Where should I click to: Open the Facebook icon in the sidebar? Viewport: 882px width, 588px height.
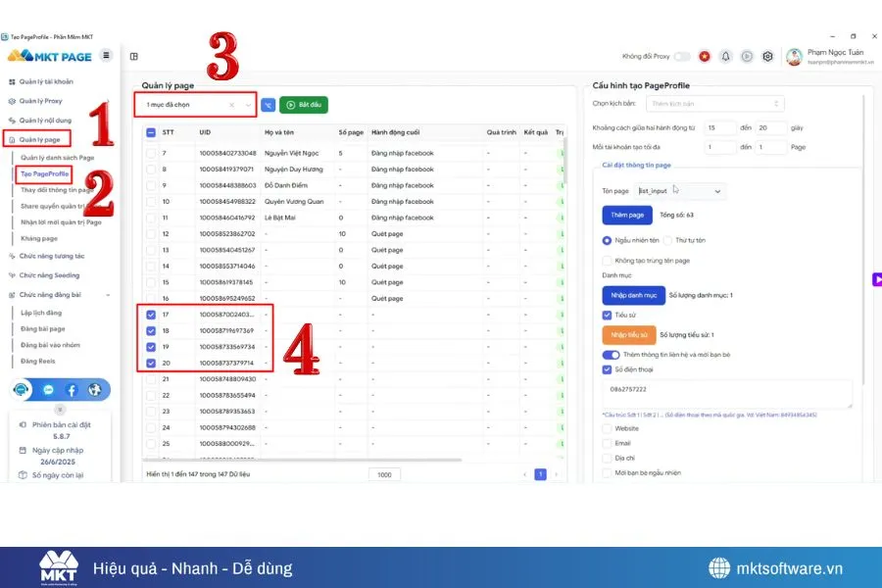[x=73, y=390]
